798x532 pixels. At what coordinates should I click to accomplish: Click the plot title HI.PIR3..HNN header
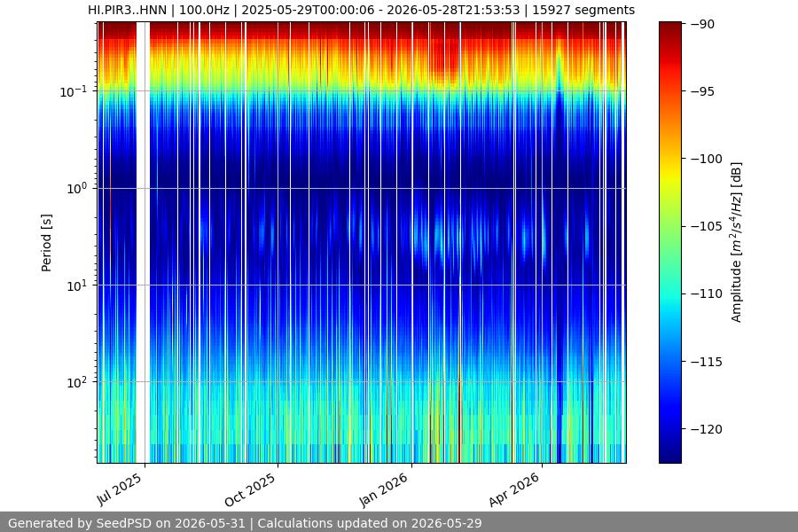[x=362, y=10]
